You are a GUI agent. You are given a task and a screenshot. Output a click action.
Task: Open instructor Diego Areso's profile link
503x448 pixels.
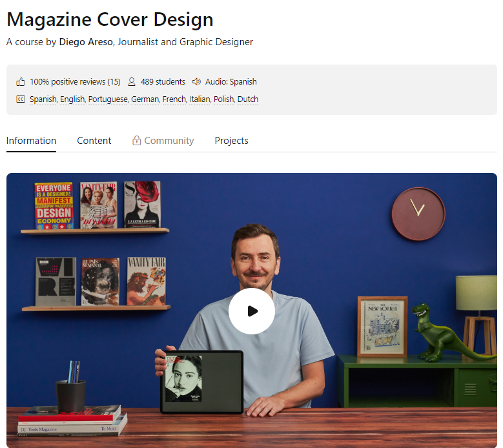(85, 42)
